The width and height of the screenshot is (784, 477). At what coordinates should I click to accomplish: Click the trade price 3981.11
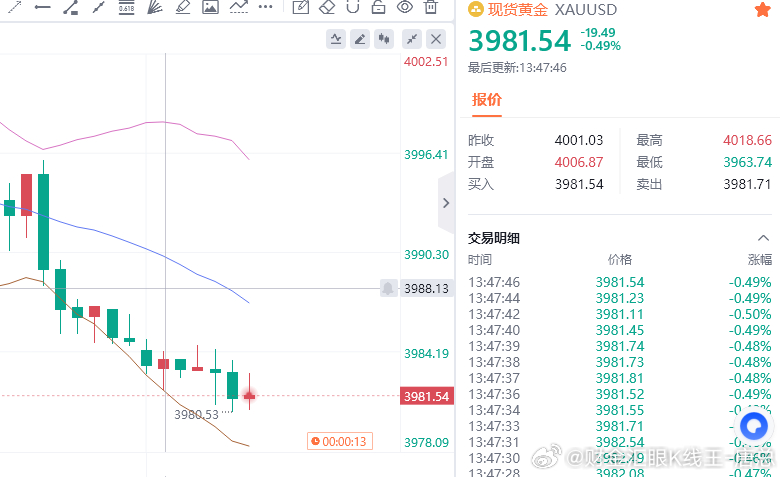(620, 314)
